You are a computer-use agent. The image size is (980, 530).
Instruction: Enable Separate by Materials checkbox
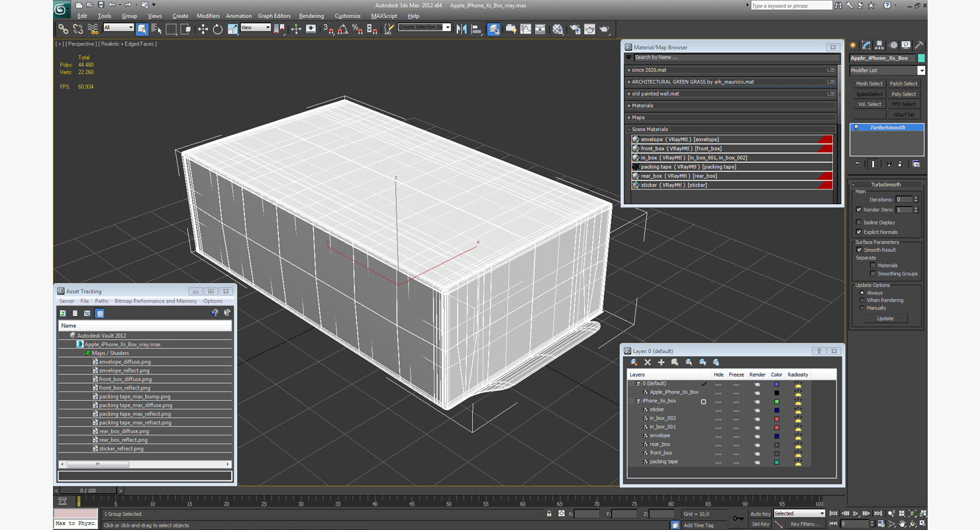coord(873,266)
